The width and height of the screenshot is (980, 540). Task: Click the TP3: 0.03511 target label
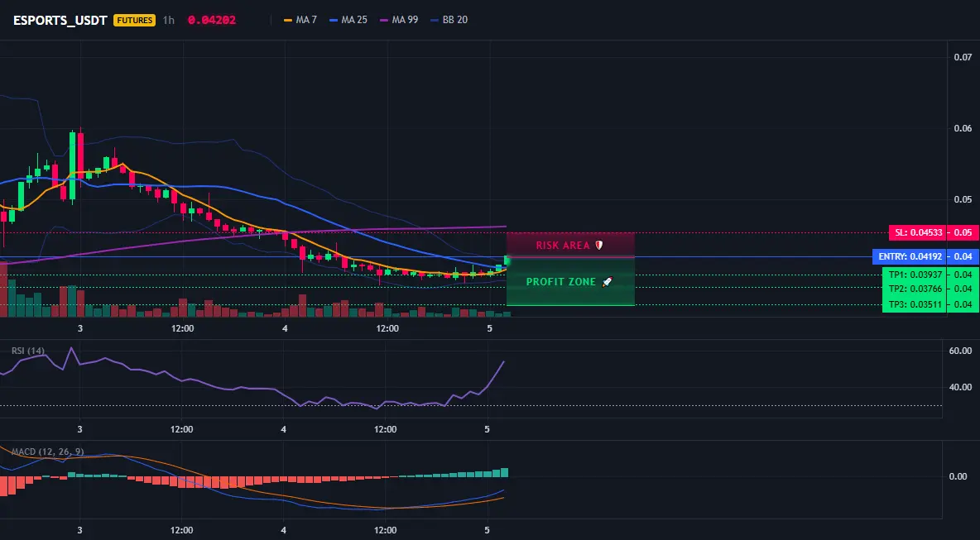click(x=915, y=304)
